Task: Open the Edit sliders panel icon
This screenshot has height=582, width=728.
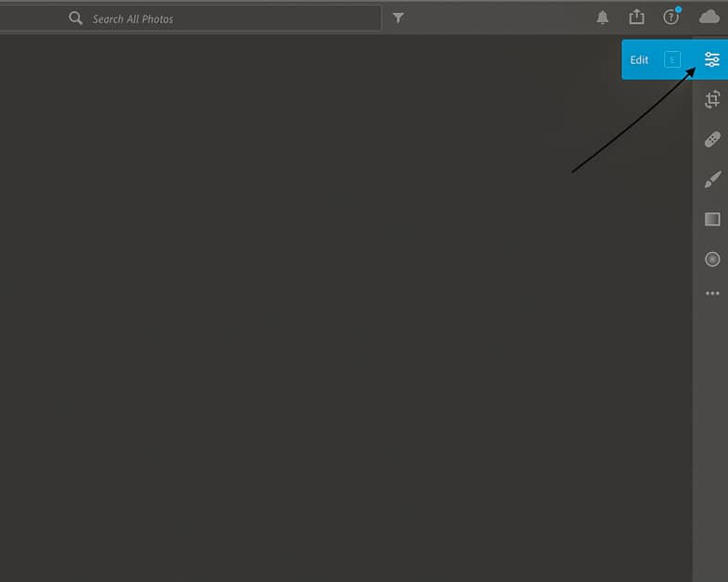Action: 711,59
